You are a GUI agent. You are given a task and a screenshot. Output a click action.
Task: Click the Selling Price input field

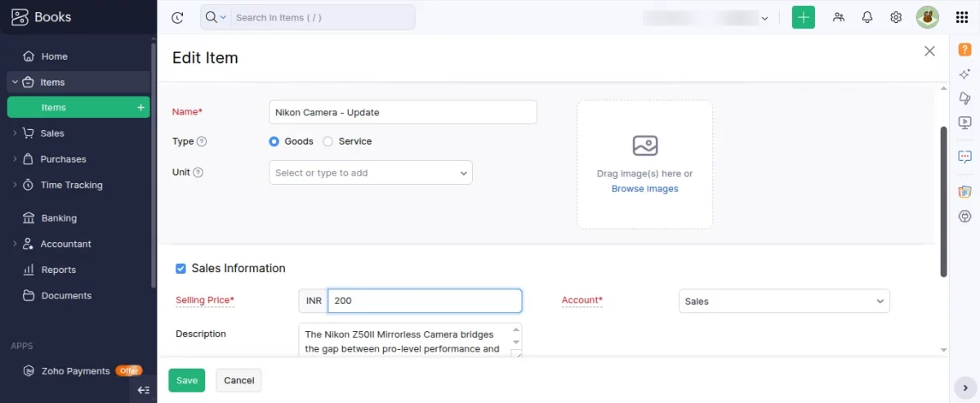pos(425,301)
